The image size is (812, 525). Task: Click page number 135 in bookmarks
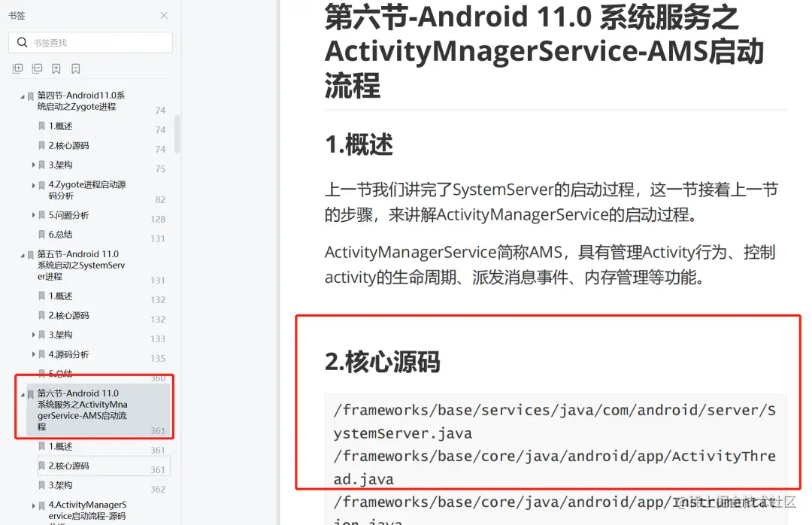coord(158,359)
